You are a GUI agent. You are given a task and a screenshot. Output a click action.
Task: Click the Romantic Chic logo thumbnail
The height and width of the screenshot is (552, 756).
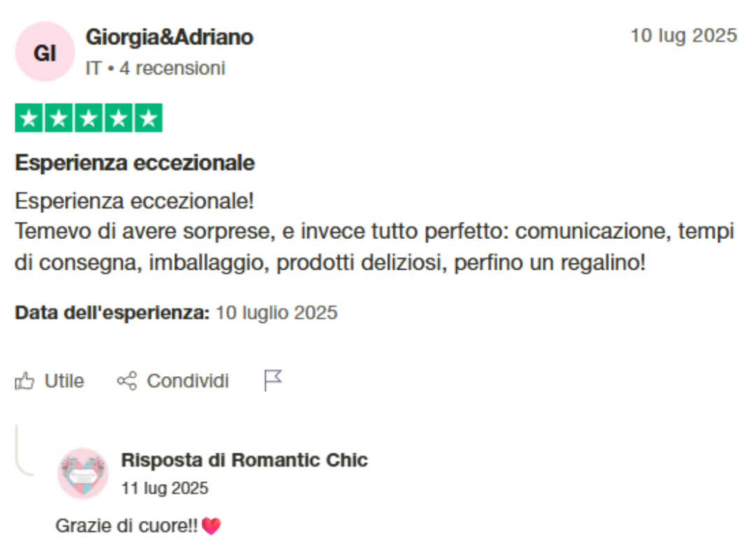83,473
